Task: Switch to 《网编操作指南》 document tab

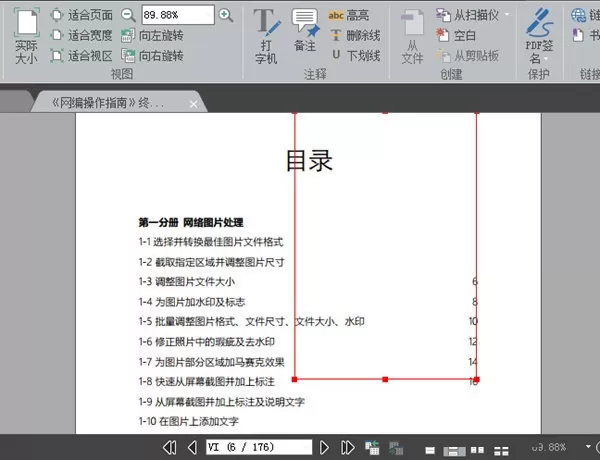Action: [x=108, y=103]
